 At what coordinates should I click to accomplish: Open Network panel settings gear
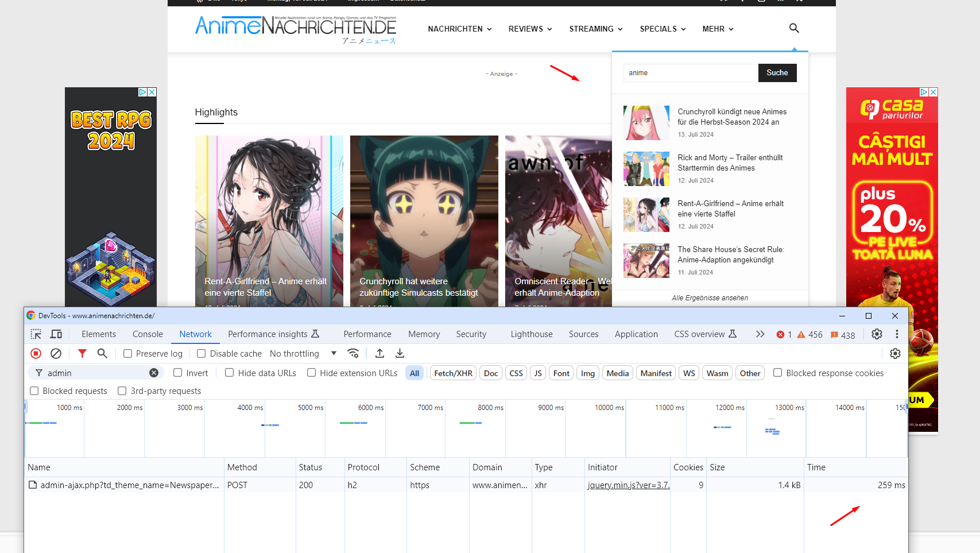895,354
